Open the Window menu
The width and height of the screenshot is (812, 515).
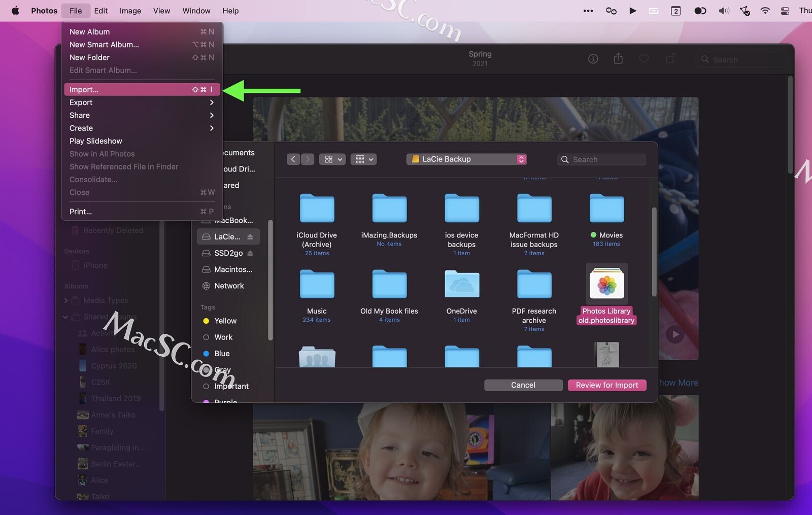(x=196, y=11)
